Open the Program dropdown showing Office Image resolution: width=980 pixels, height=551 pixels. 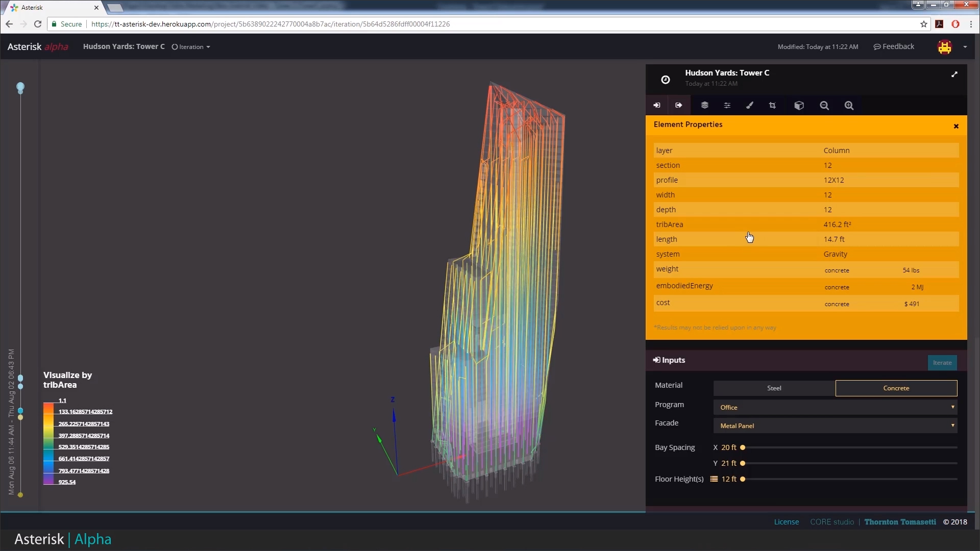(835, 407)
